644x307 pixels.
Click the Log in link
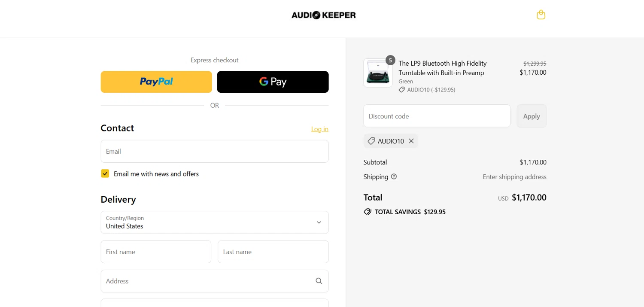[320, 129]
